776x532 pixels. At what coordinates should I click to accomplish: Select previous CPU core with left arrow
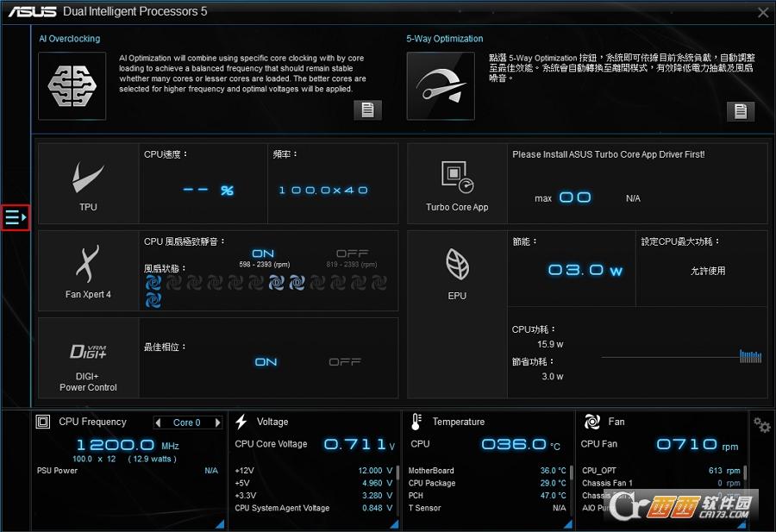pyautogui.click(x=158, y=422)
